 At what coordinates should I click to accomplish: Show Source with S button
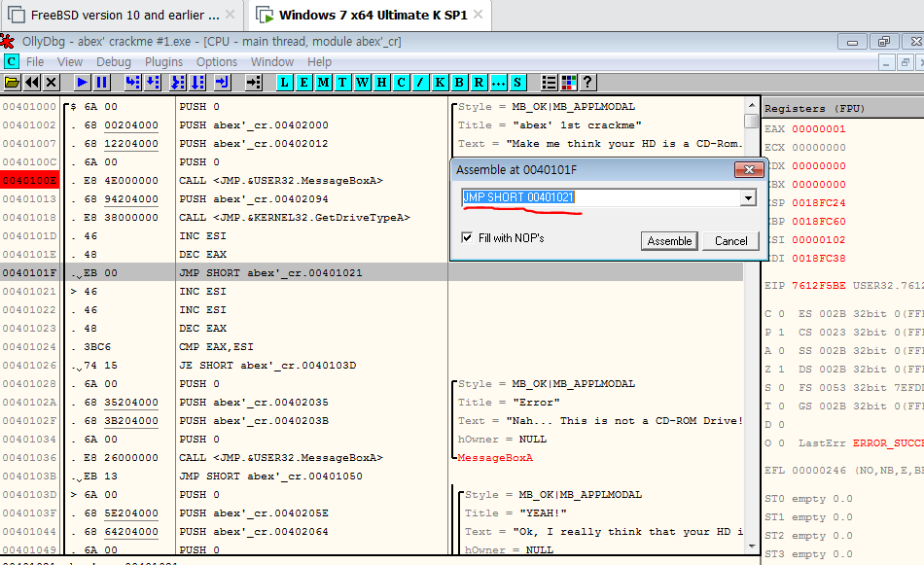[x=517, y=83]
